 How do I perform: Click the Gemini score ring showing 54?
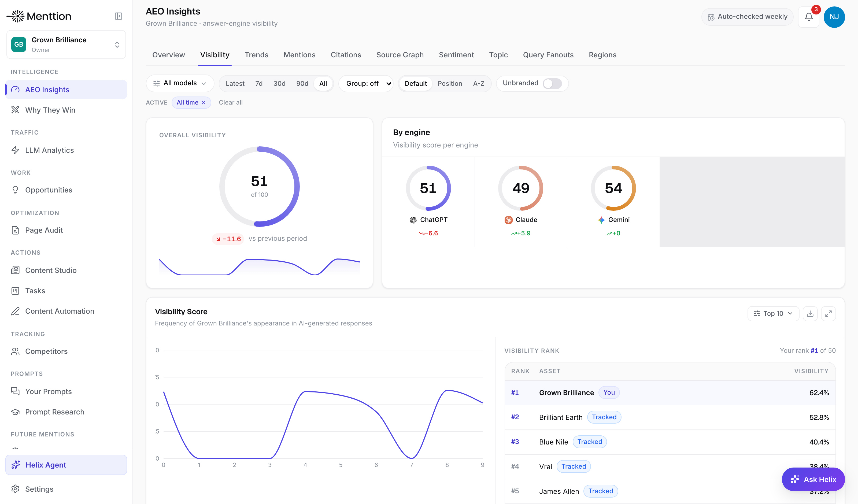click(613, 188)
